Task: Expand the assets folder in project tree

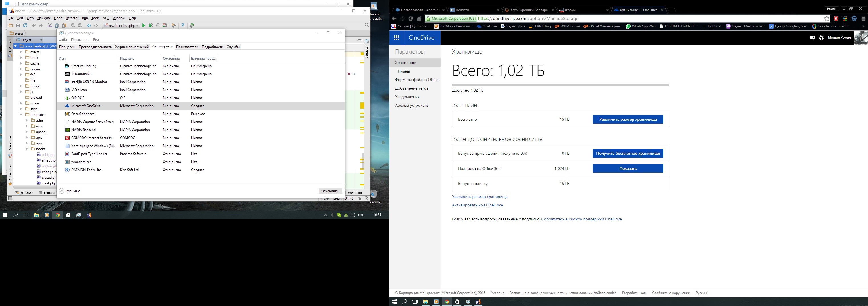Action: [x=21, y=52]
